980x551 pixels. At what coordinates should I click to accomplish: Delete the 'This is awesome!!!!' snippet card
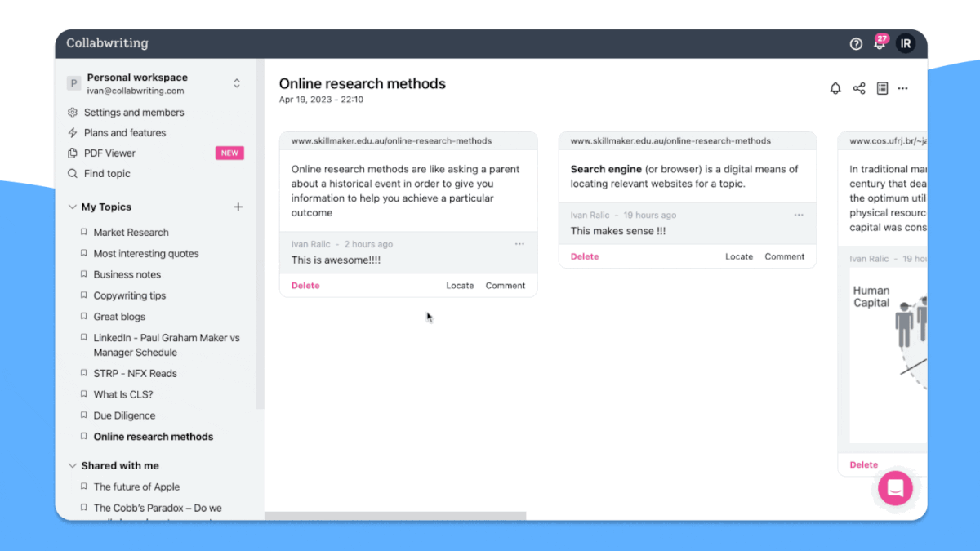pos(305,286)
